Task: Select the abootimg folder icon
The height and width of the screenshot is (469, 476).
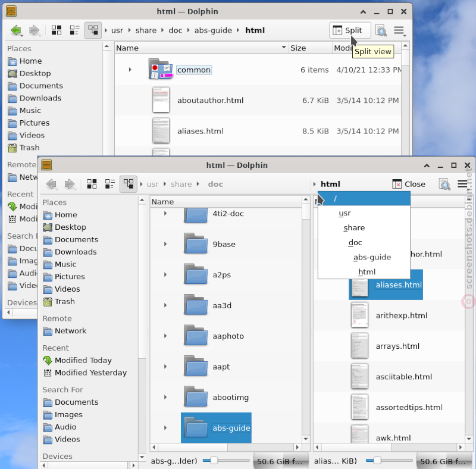Action: [x=196, y=397]
